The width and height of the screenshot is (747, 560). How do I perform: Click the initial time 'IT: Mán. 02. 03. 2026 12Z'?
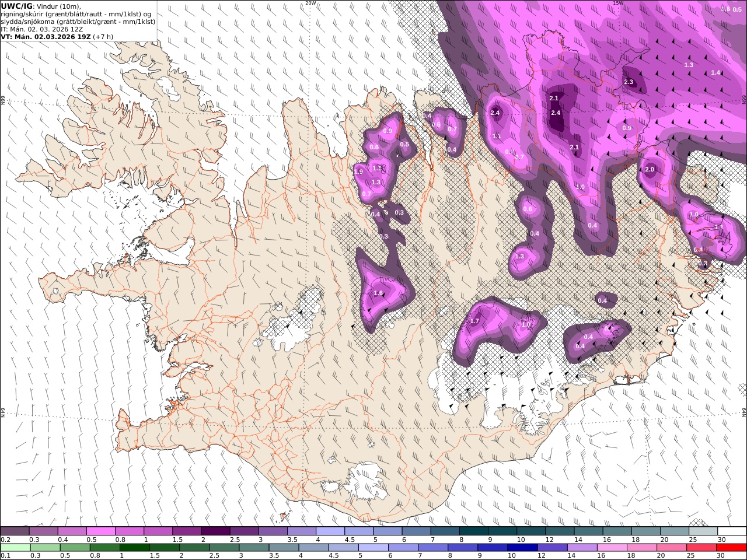41,29
